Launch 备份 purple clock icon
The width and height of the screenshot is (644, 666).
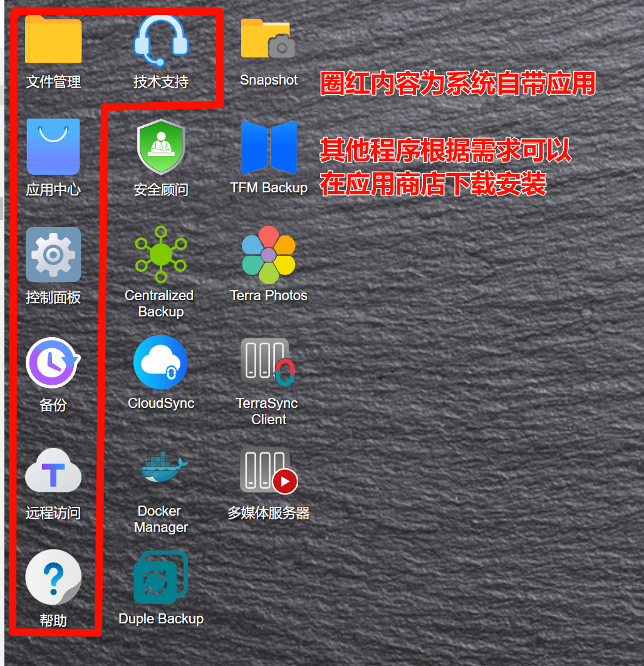(x=53, y=363)
